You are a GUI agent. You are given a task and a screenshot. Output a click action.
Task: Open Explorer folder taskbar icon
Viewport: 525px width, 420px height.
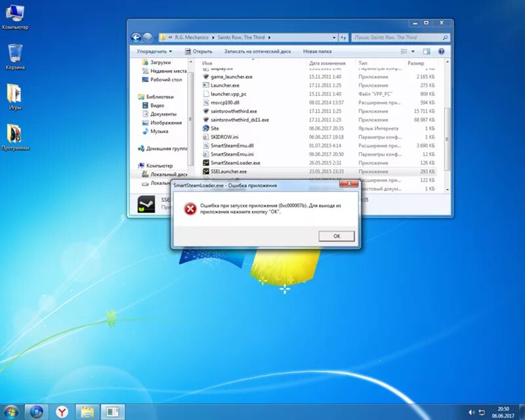pos(87,411)
